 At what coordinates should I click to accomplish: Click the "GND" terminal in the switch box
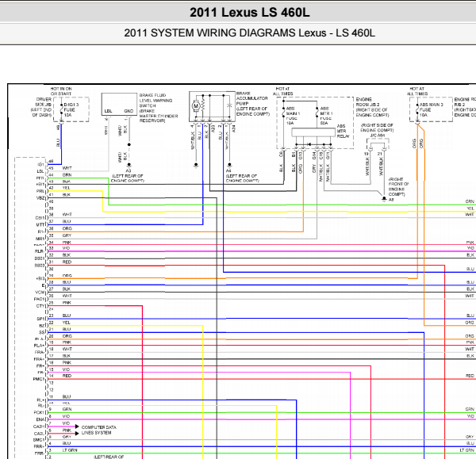pos(129,111)
